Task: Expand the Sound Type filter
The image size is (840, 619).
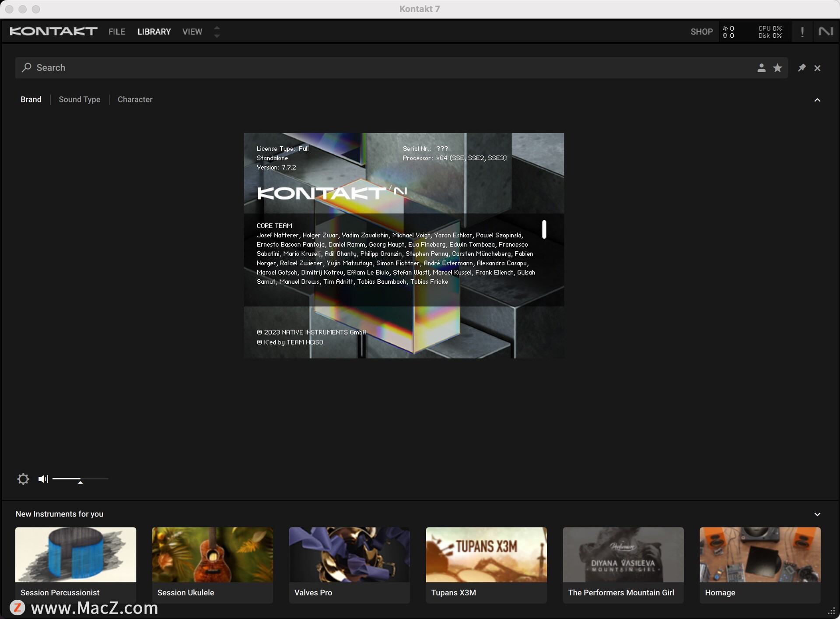Action: tap(80, 99)
